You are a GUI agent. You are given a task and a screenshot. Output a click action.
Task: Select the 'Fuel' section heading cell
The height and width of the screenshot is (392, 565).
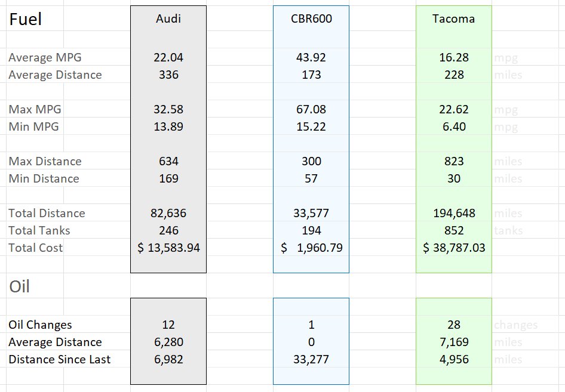point(25,19)
